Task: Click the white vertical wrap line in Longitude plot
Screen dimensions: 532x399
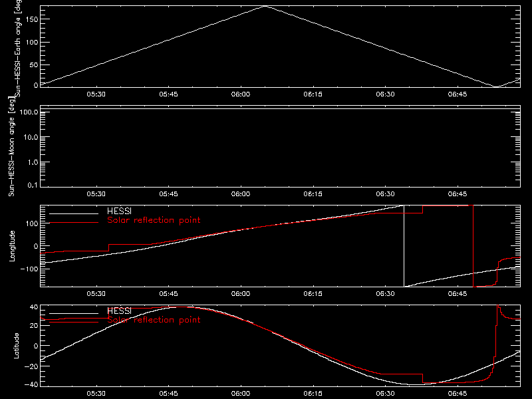Action: tap(404, 246)
